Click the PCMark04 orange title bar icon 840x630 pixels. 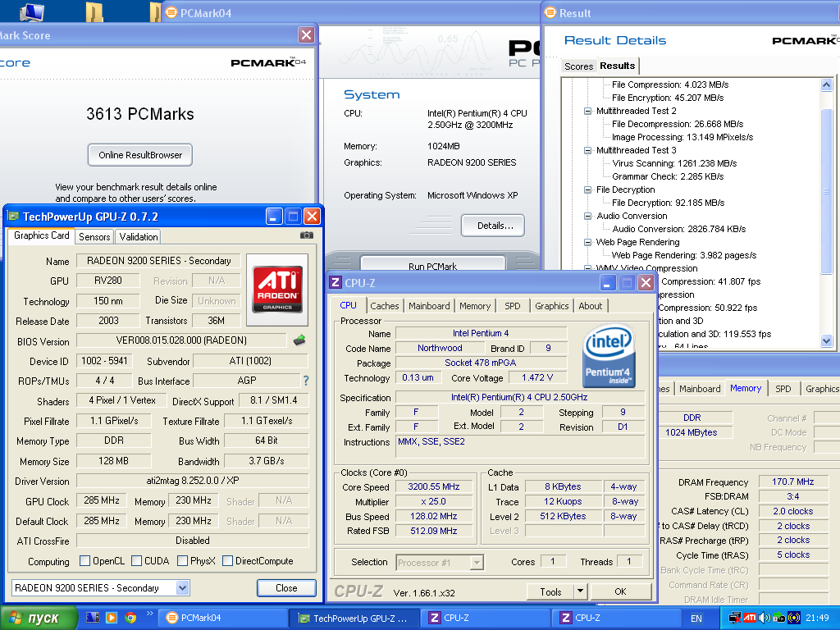171,11
